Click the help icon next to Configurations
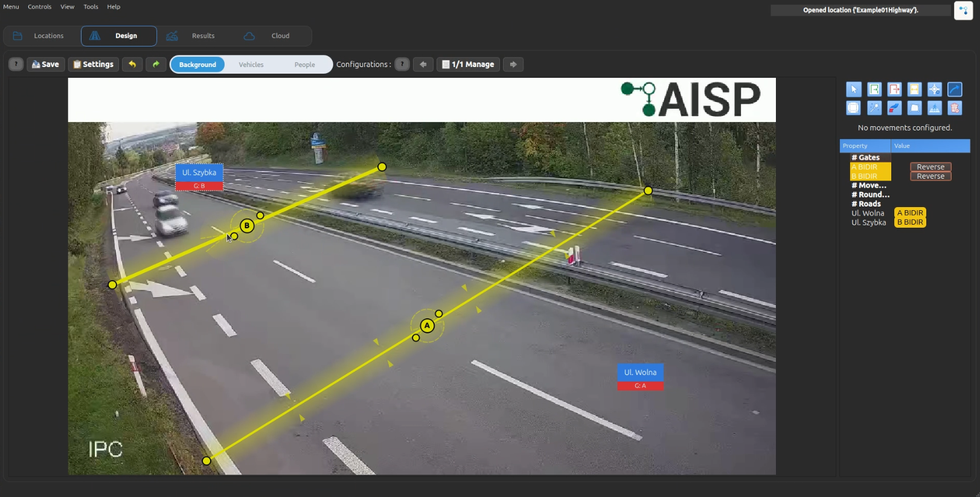This screenshot has height=497, width=980. [x=402, y=64]
